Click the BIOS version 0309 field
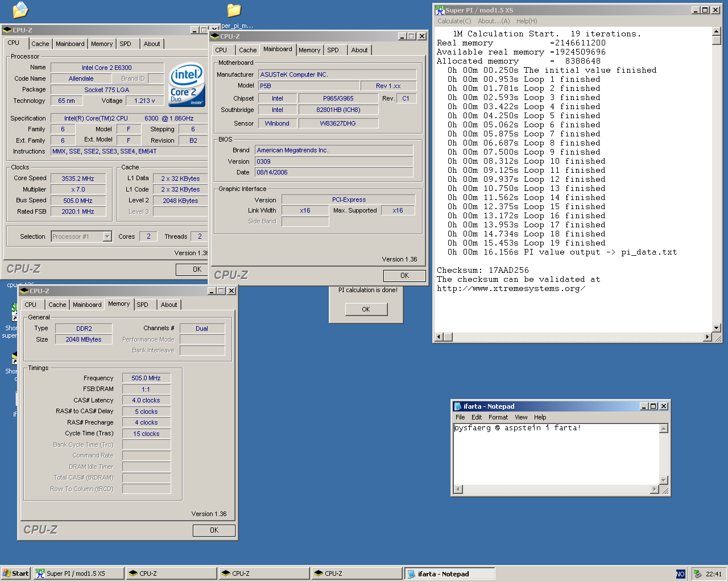This screenshot has height=582, width=728. coord(334,161)
